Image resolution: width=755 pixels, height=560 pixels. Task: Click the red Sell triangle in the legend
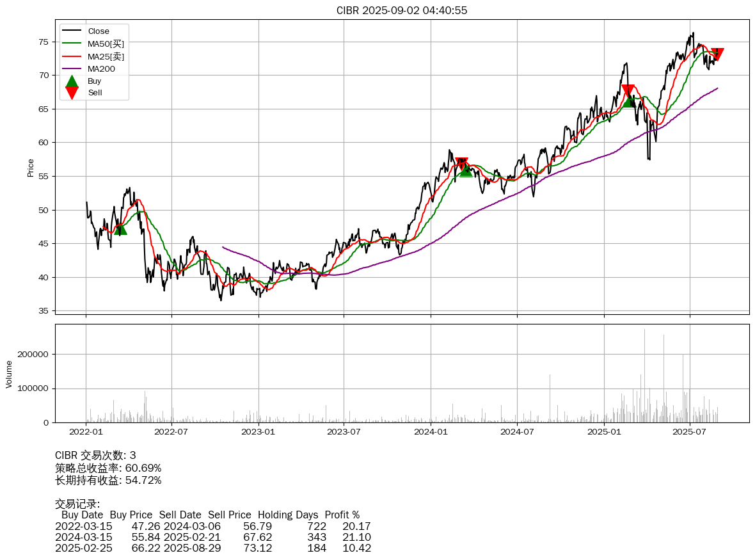point(72,93)
